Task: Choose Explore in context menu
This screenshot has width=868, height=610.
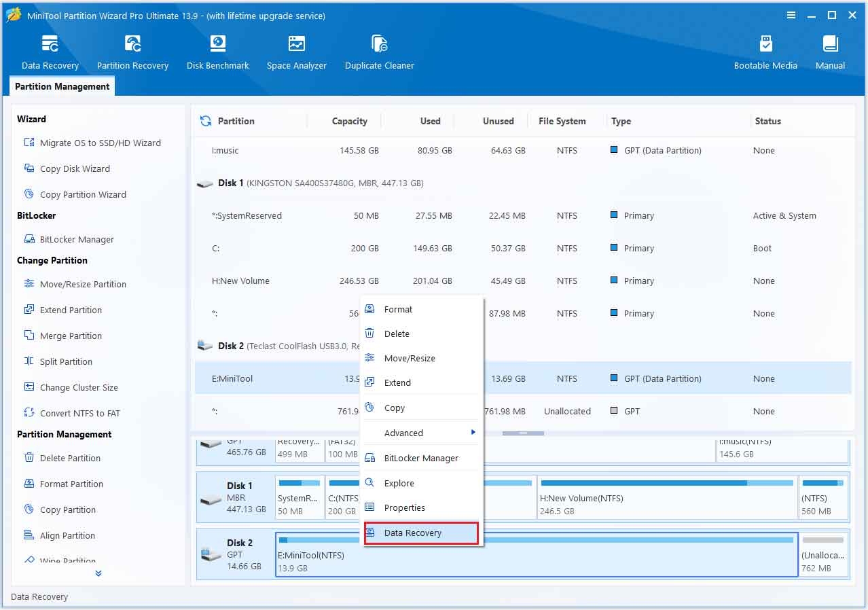Action: tap(421, 483)
